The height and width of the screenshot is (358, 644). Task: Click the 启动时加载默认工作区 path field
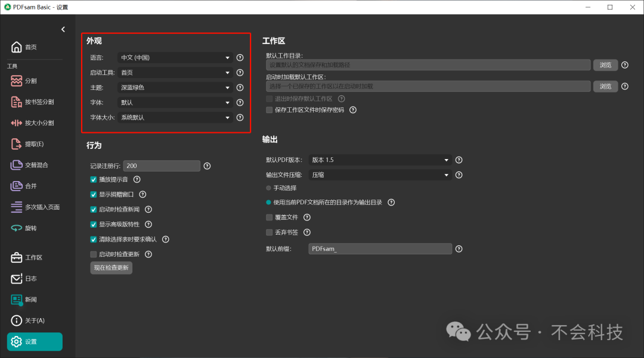pos(428,86)
